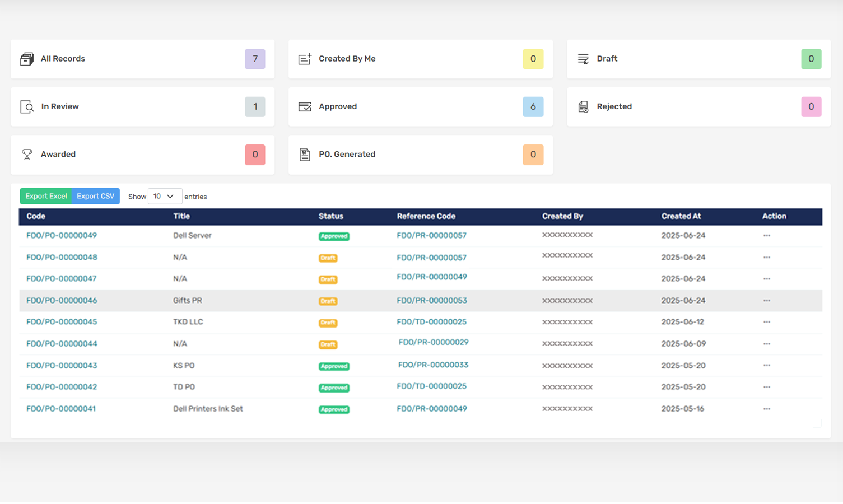Viewport: 843px width, 504px height.
Task: Click the All Records stack icon
Action: click(27, 59)
